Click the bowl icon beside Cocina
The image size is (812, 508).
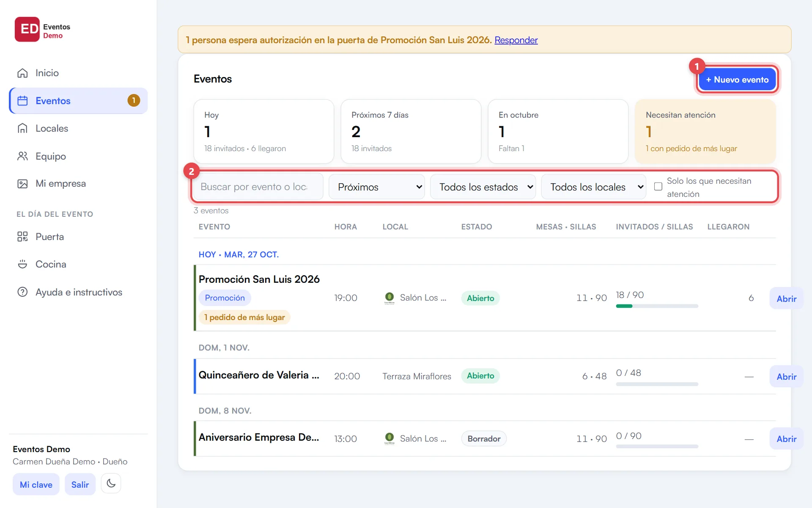tap(22, 264)
